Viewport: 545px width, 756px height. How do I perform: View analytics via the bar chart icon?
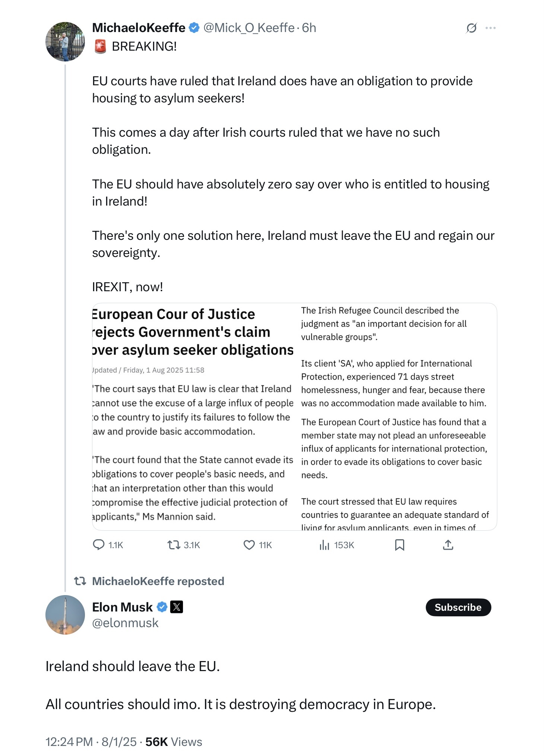(324, 545)
